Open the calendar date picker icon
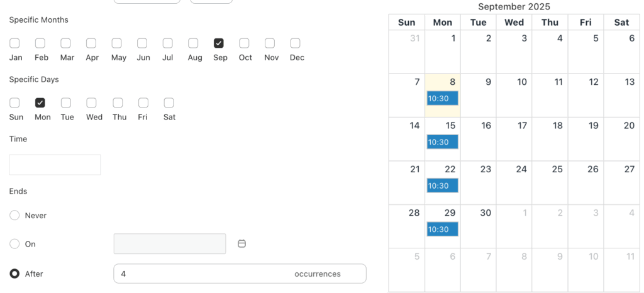Viewport: 644px width, 293px height. click(241, 244)
